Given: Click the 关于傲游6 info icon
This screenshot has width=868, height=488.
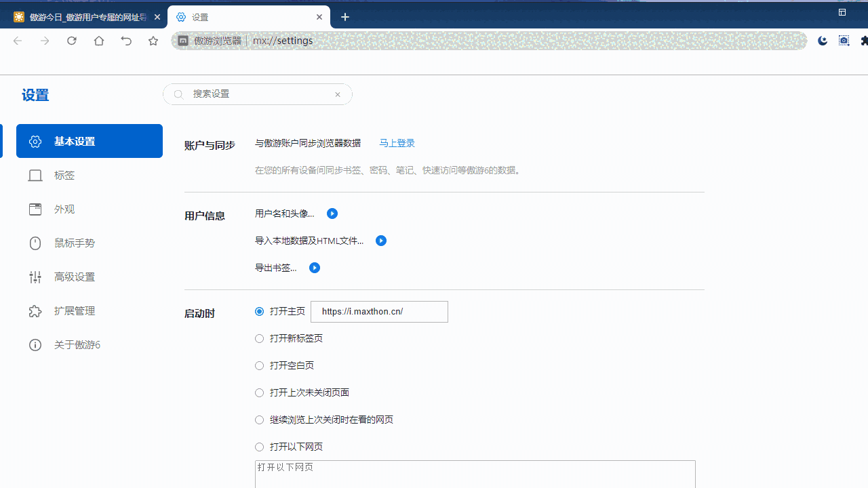Looking at the screenshot, I should tap(35, 345).
